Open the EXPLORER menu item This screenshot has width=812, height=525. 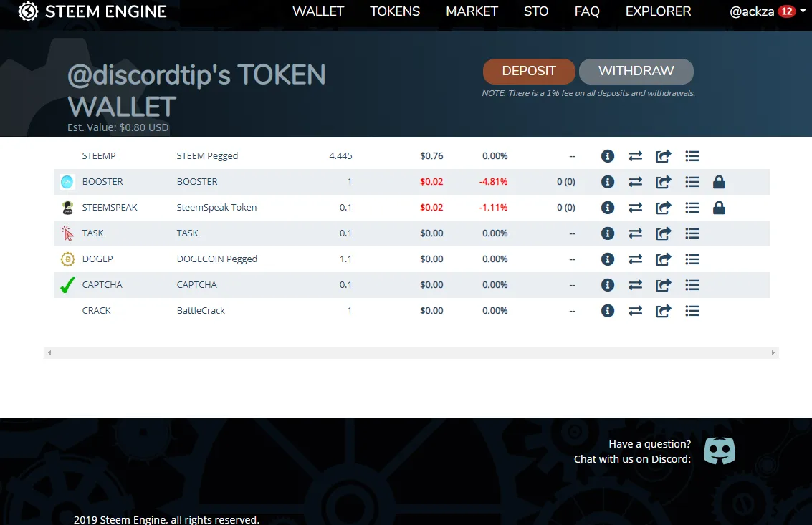[658, 11]
